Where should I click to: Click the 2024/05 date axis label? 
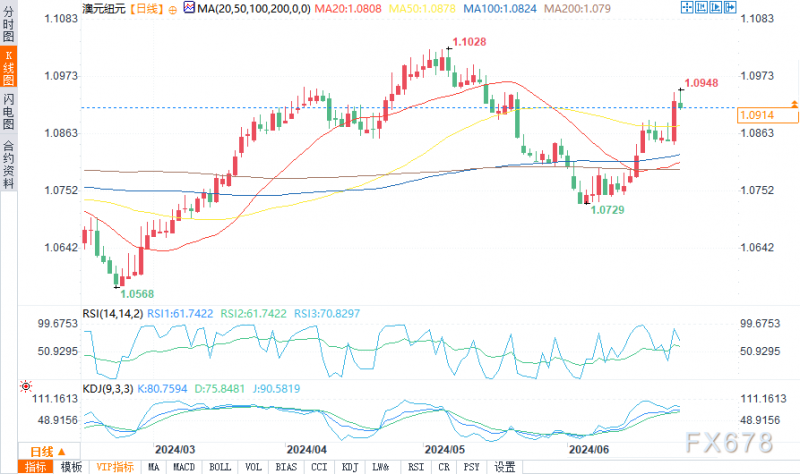(444, 450)
